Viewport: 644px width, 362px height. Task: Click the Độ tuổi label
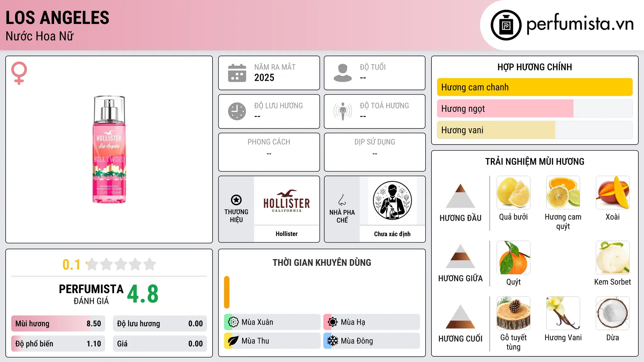[373, 67]
